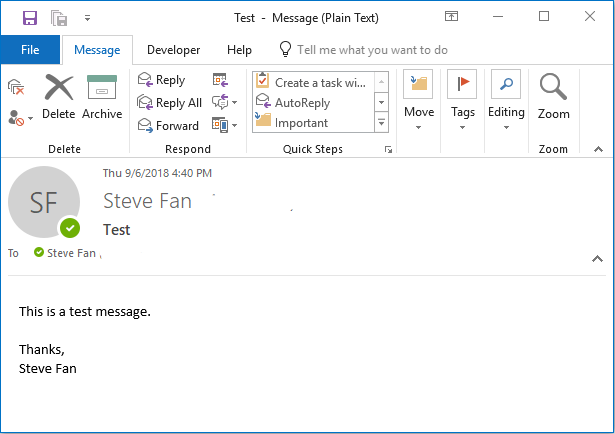Image resolution: width=615 pixels, height=434 pixels.
Task: Open the More respond actions dropdown icon
Action: [225, 125]
